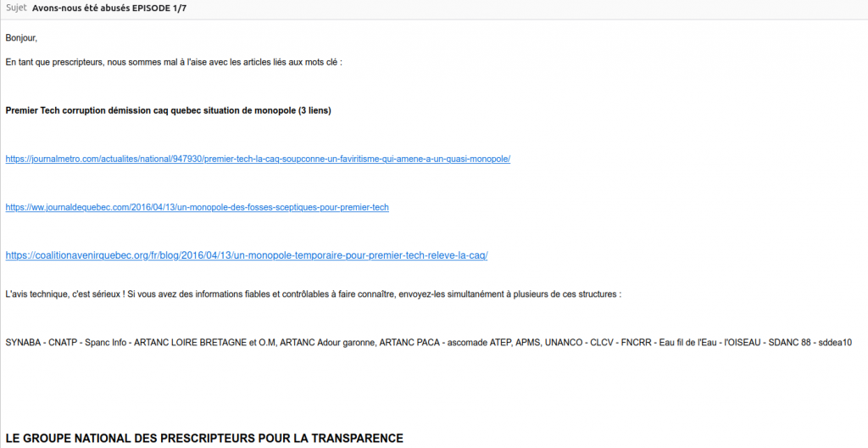
Task: Click the paragraph starting 'L'avis technique, c'est sérieux'
Action: 314,294
